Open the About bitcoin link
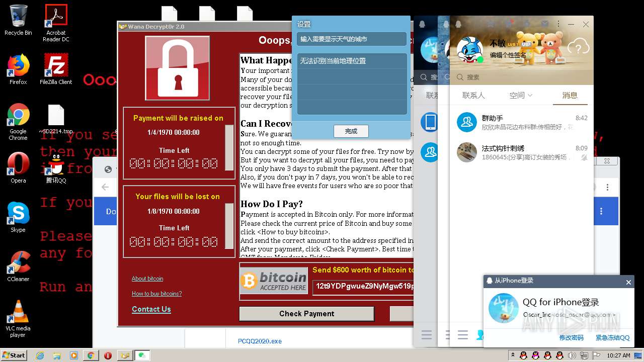Screen dimensions: 644x362 (147, 279)
